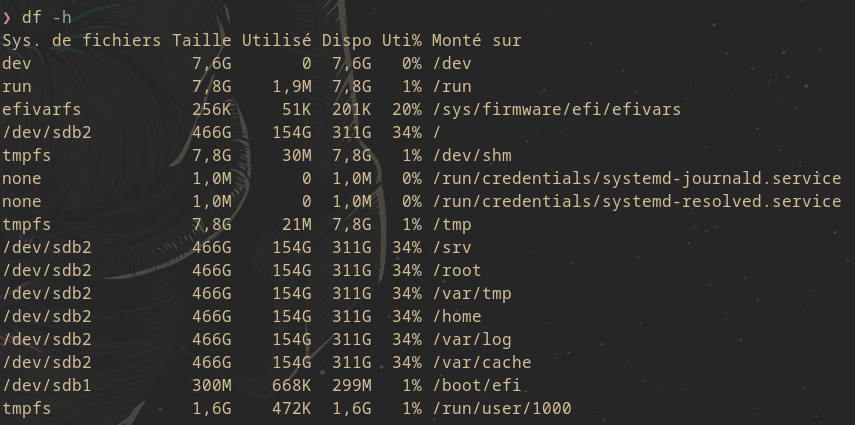Click the 20% usage value for efivarfs

click(x=407, y=110)
